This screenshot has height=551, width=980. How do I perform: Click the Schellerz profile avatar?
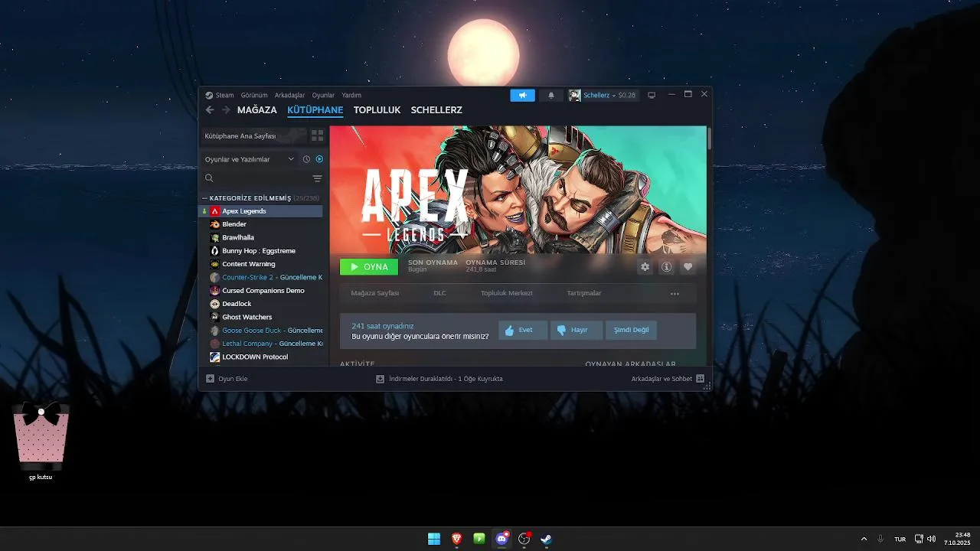(574, 96)
